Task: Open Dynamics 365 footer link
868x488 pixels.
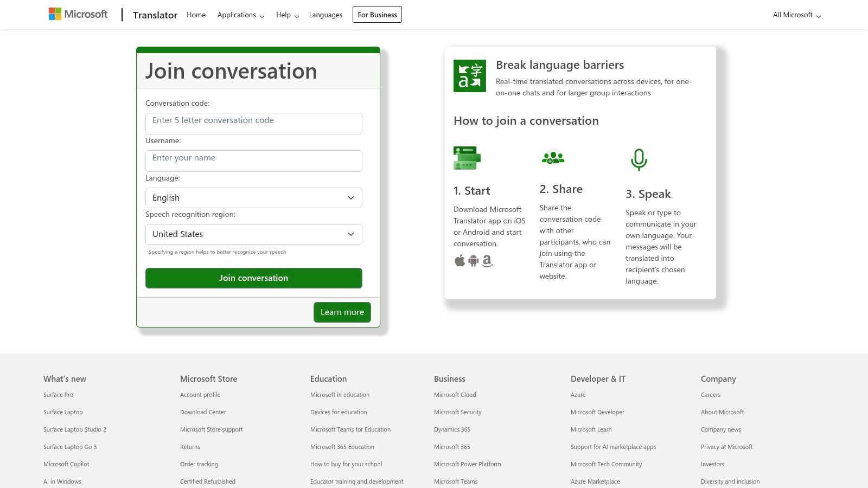Action: (452, 429)
